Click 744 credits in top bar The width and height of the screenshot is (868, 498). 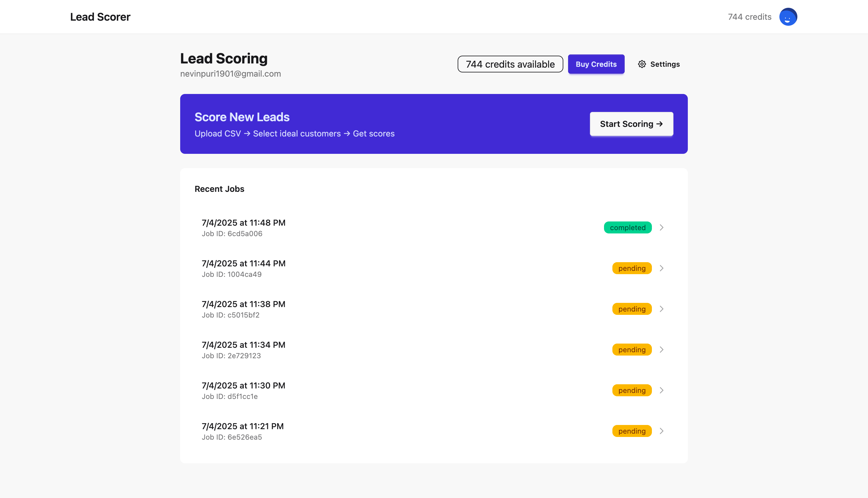coord(749,17)
